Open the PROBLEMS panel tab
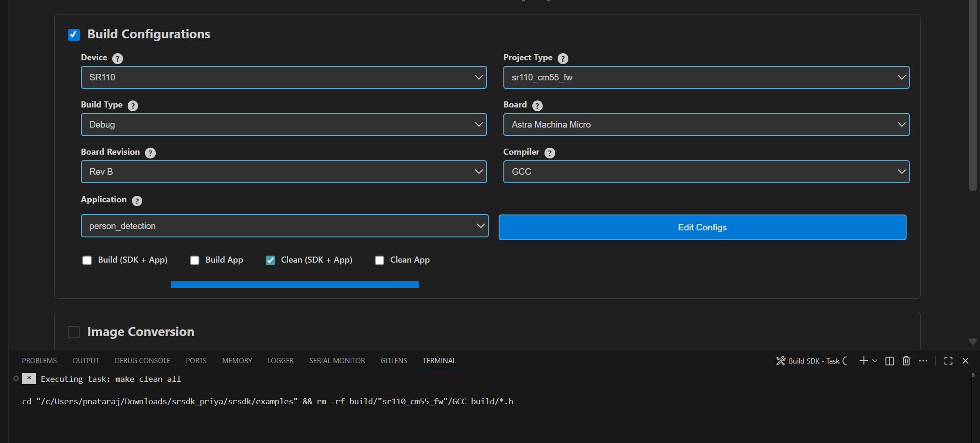 click(39, 361)
